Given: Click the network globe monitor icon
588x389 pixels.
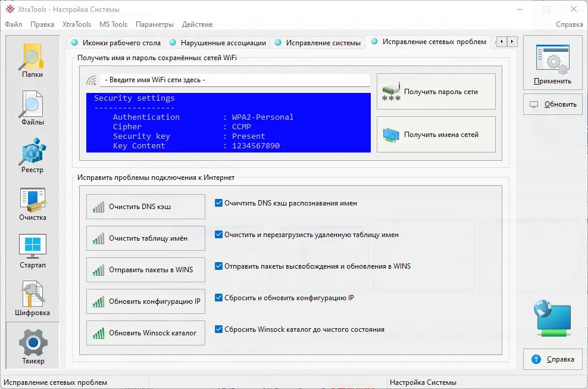Looking at the screenshot, I should [552, 318].
